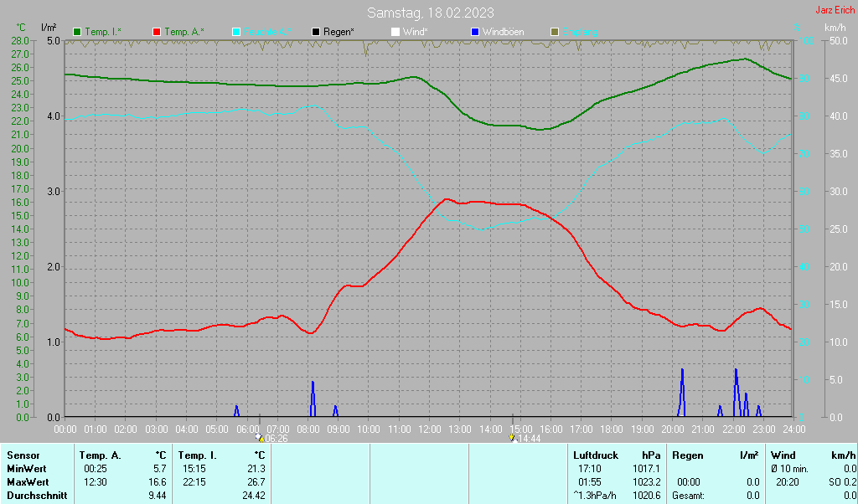The image size is (858, 504).
Task: Click the Luftdruck header in the table
Action: tap(595, 455)
